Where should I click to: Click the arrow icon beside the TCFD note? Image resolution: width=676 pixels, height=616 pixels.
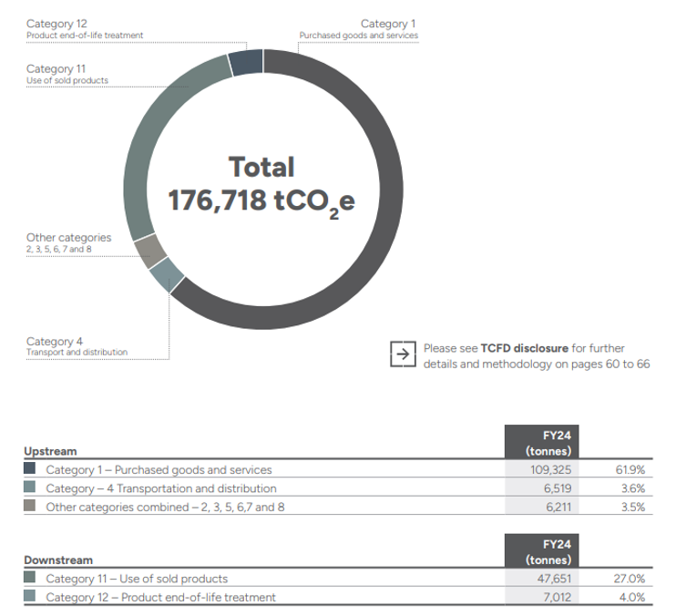pos(401,354)
